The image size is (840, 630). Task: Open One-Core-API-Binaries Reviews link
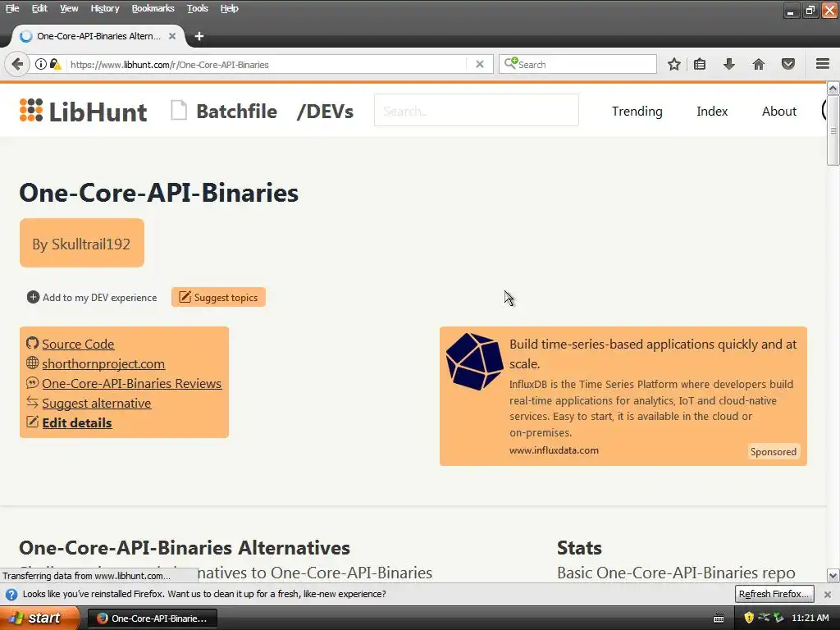tap(132, 384)
